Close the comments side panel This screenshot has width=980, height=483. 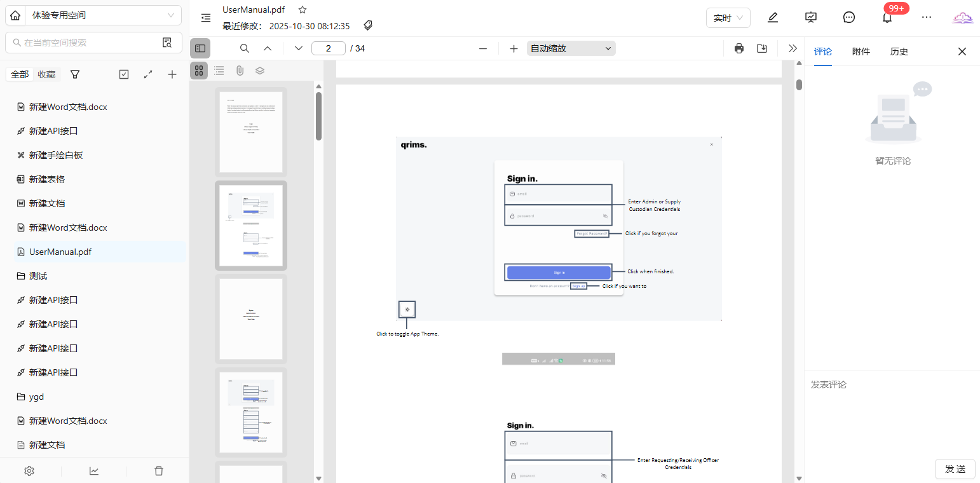(x=962, y=51)
